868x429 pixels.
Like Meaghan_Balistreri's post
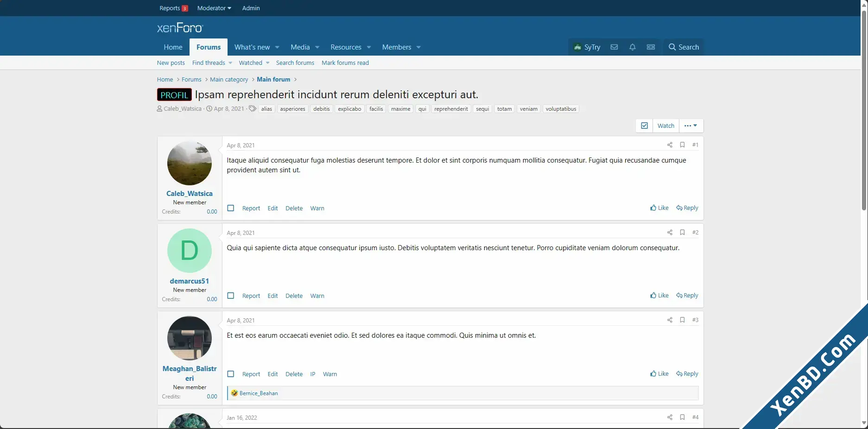pos(659,374)
